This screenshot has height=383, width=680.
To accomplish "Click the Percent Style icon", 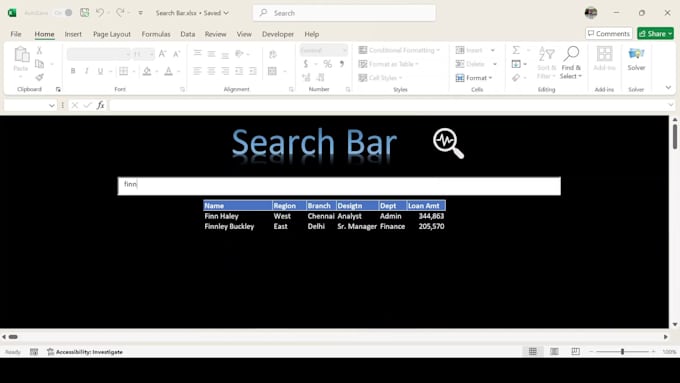I will click(327, 64).
